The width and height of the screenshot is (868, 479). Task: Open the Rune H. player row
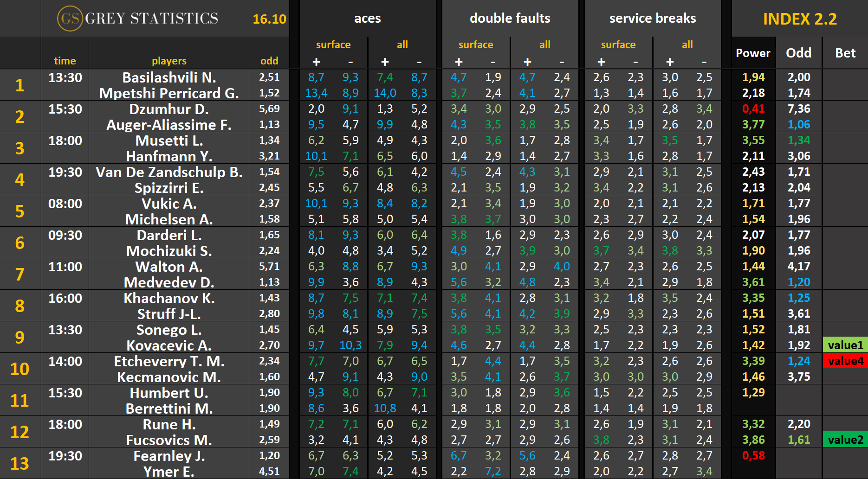point(169,424)
